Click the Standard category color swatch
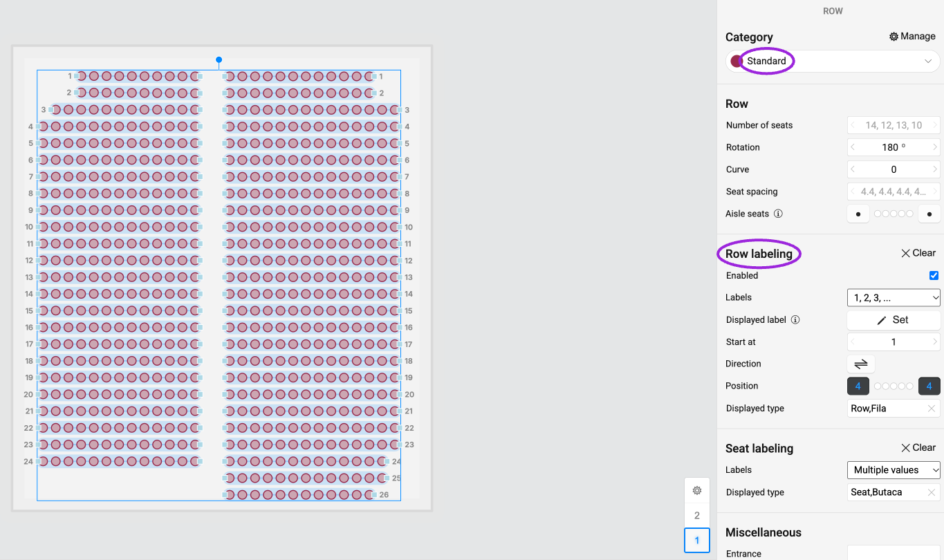 [737, 61]
